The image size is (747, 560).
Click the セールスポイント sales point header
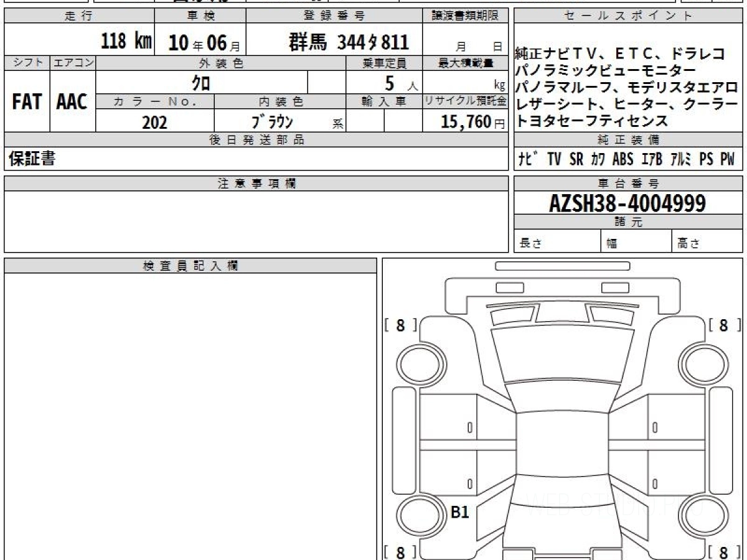pos(629,16)
